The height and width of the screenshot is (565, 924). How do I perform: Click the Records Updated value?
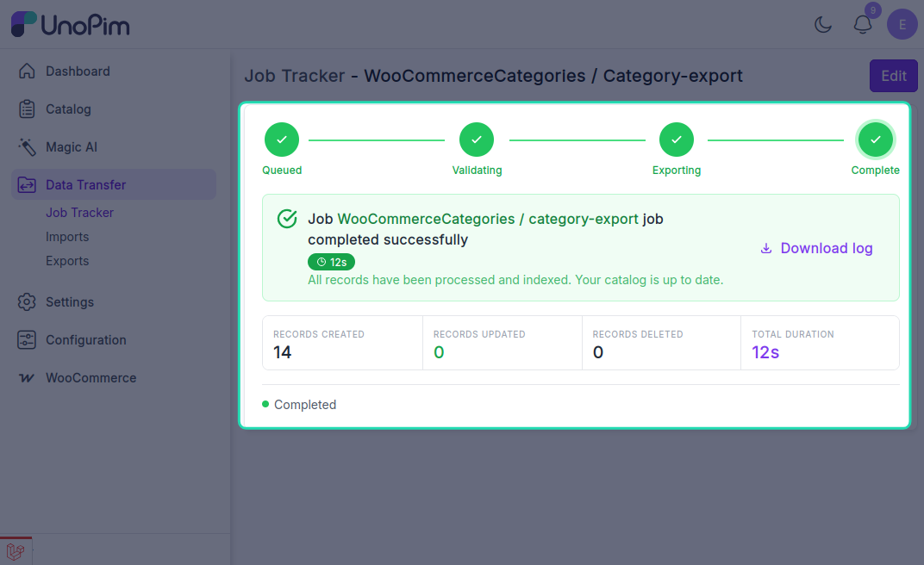[439, 352]
